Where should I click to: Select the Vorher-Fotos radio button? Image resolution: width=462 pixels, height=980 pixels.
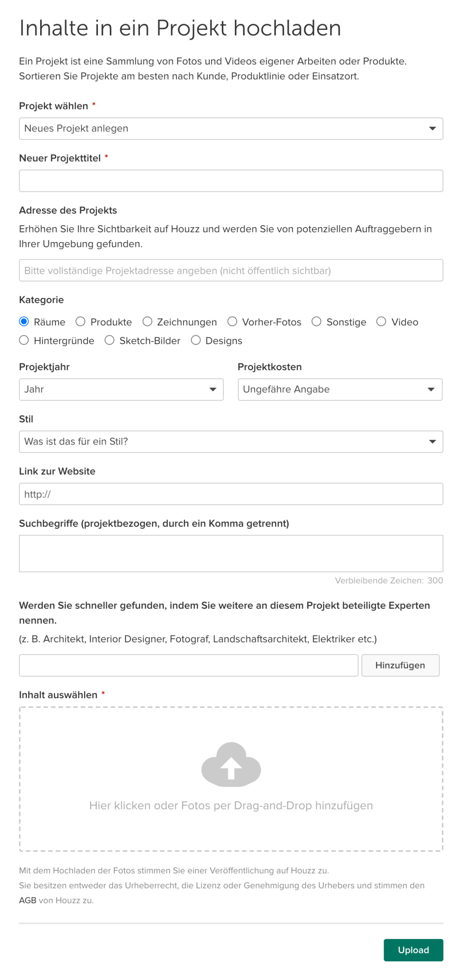(232, 321)
